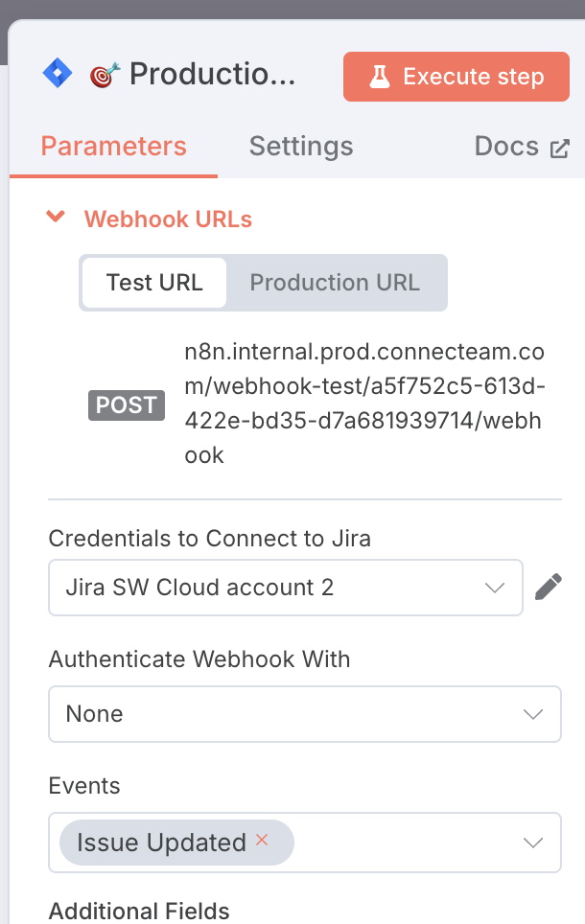Open the Docs external link icon
The width and height of the screenshot is (585, 924).
click(559, 148)
